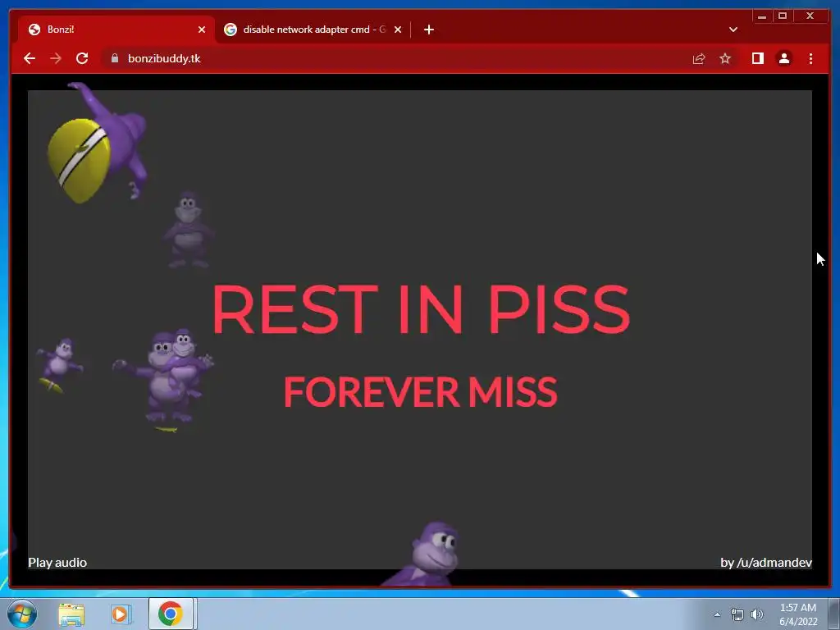Open the Chrome three-dot menu
The height and width of the screenshot is (630, 840).
click(810, 58)
